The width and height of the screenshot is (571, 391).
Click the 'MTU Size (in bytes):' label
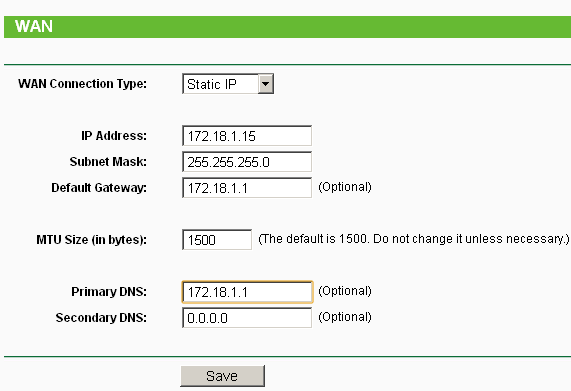91,240
